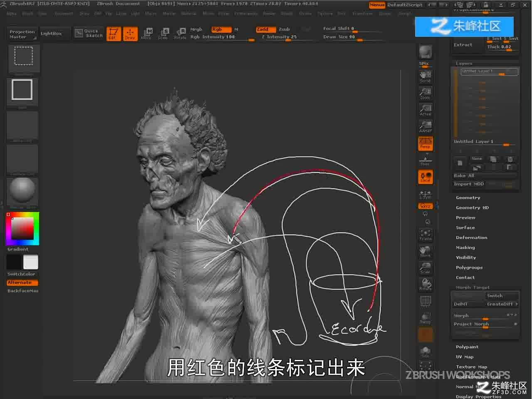Enable the Mrgb paint mode
The image size is (532, 399).
click(x=196, y=30)
